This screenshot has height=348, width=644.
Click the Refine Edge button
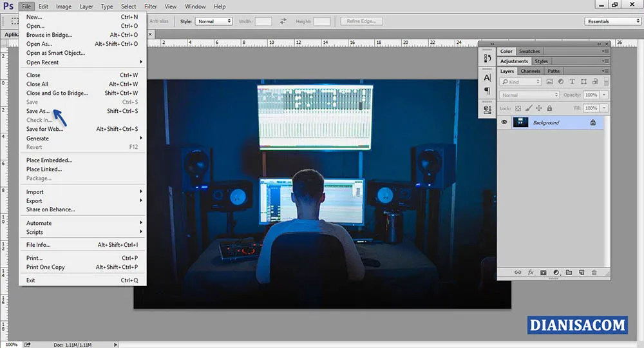click(361, 21)
